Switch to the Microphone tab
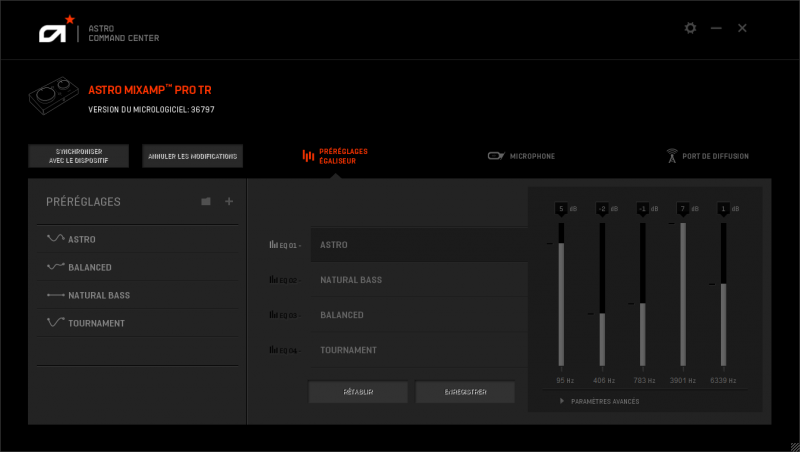 [521, 156]
